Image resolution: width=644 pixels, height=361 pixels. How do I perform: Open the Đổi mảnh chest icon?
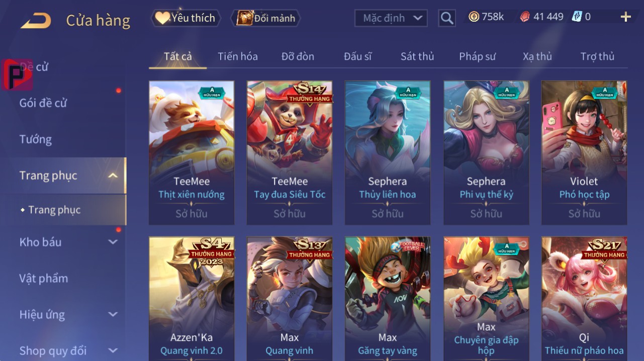tap(244, 18)
